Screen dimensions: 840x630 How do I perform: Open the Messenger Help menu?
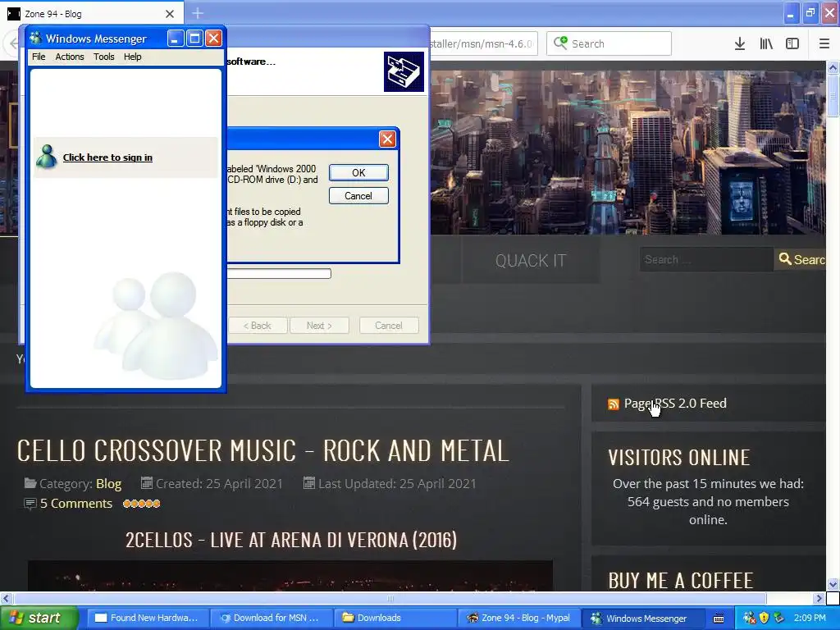tap(132, 57)
